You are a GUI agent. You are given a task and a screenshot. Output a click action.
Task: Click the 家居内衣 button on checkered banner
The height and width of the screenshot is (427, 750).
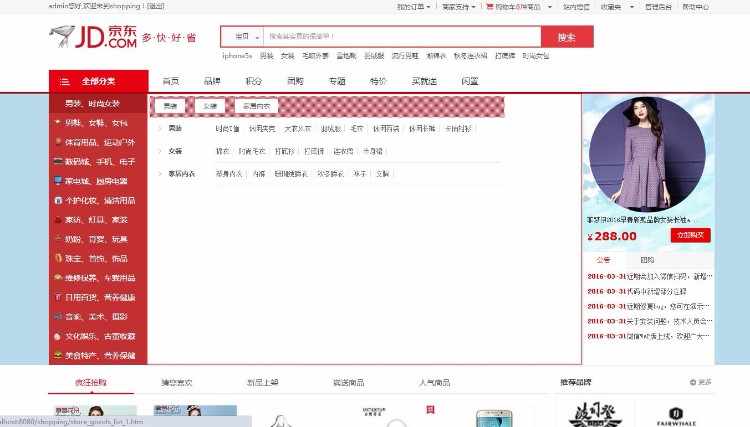click(256, 106)
